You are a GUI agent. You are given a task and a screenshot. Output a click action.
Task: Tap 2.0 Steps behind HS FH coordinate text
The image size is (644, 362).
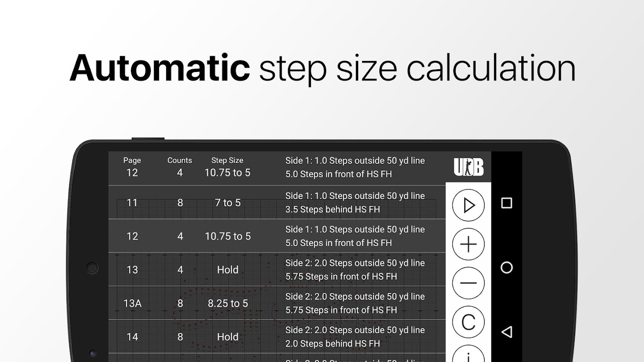tap(333, 343)
